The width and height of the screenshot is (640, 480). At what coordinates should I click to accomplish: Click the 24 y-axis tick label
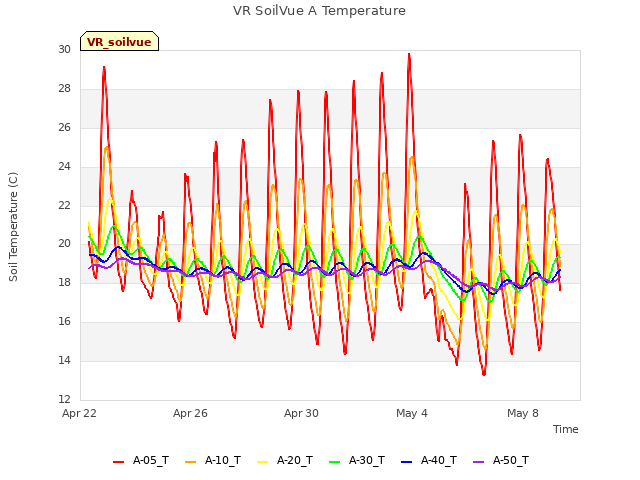click(64, 166)
